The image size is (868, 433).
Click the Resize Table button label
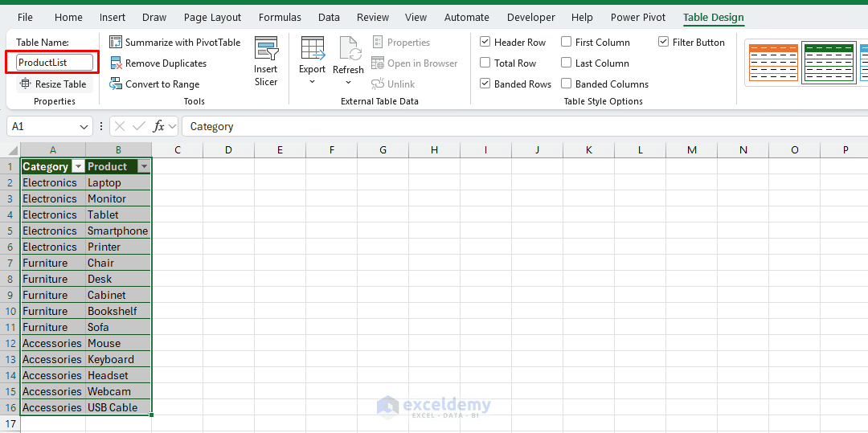(x=61, y=84)
